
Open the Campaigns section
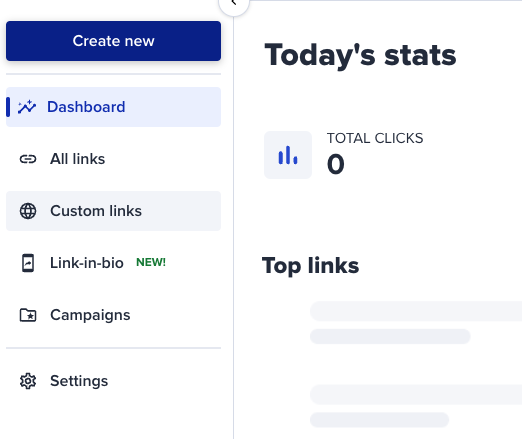tap(113, 315)
